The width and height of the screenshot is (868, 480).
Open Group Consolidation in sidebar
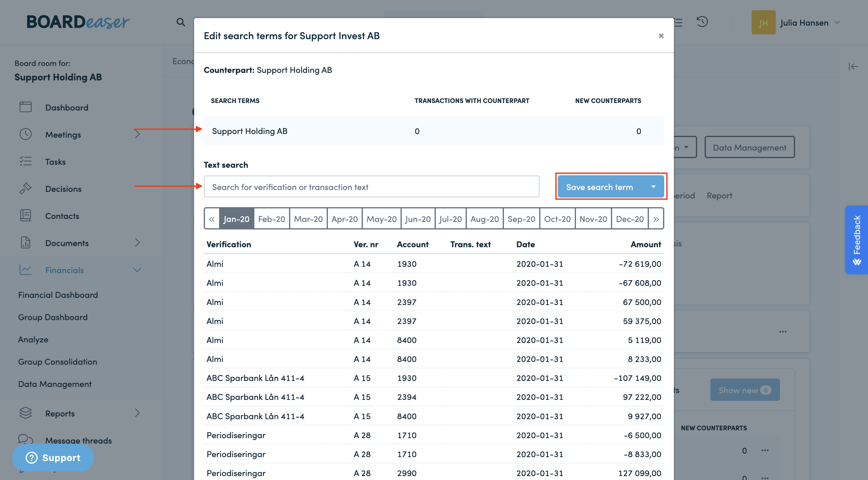(58, 362)
